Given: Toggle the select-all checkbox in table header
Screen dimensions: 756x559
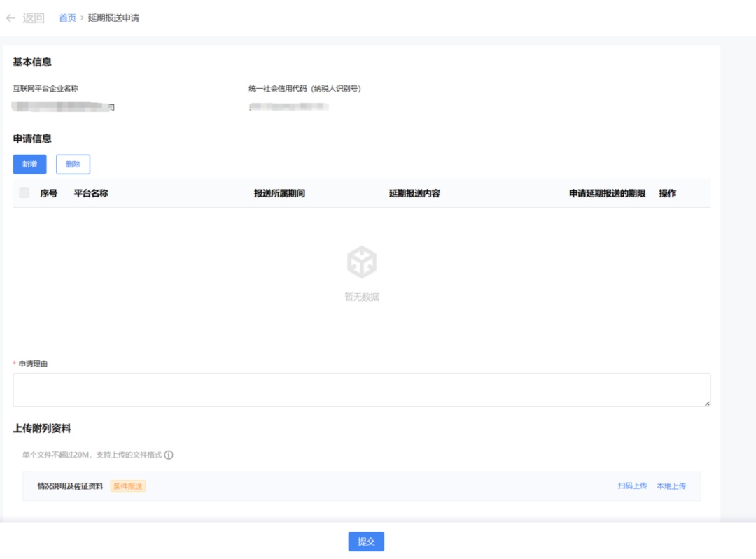Looking at the screenshot, I should [x=24, y=193].
